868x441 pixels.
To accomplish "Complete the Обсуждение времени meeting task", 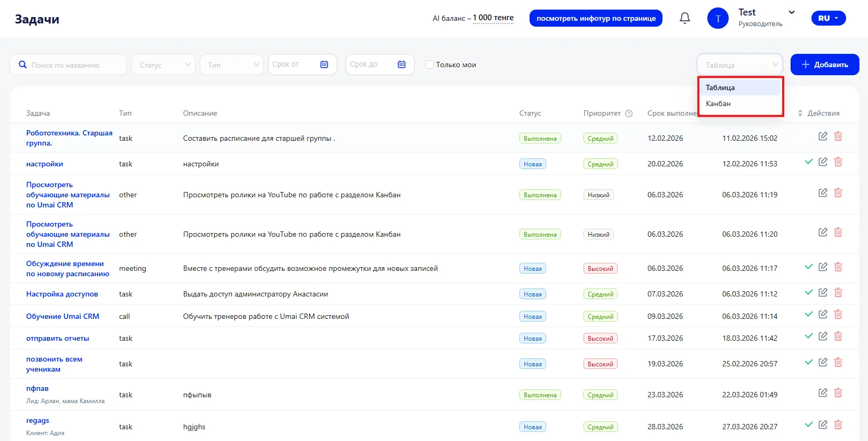I will tap(809, 267).
